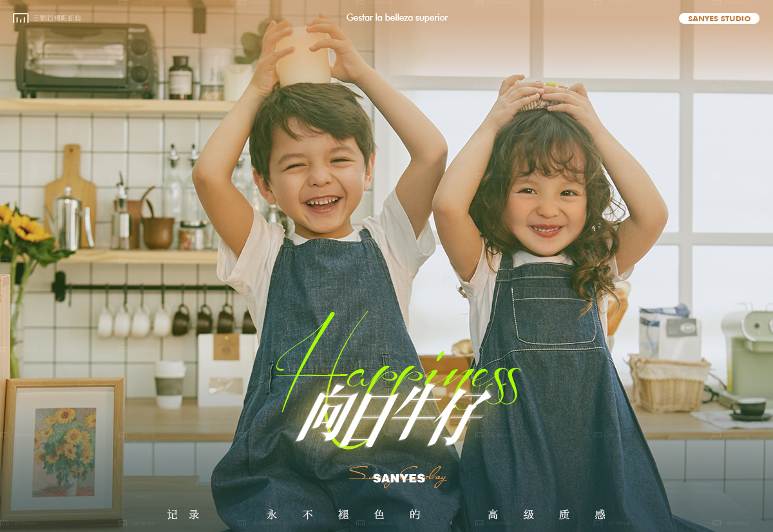The image size is (773, 532).
Task: Click the 'Gestar la belleza superior' tagline
Action: [x=397, y=17]
